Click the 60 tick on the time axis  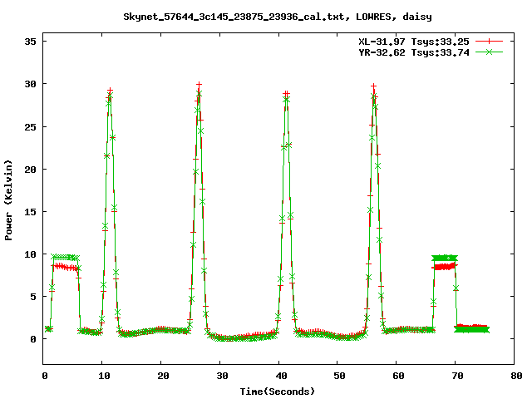point(398,376)
